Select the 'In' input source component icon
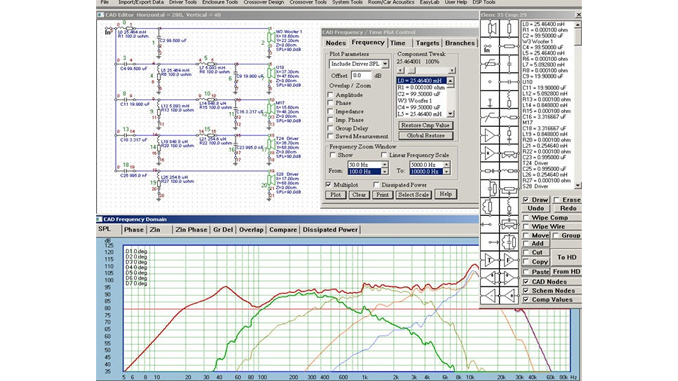The image size is (678, 381). pos(490,46)
